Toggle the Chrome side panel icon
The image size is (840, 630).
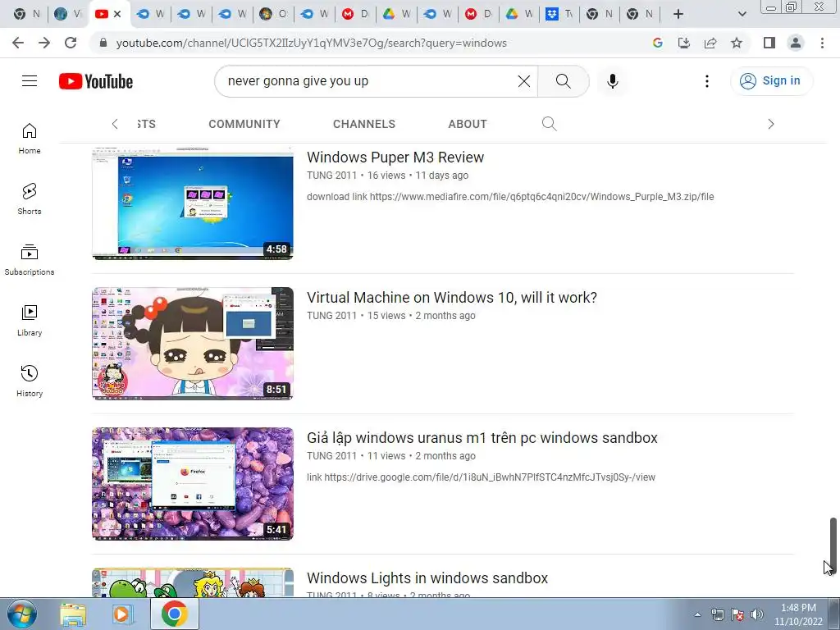point(769,43)
